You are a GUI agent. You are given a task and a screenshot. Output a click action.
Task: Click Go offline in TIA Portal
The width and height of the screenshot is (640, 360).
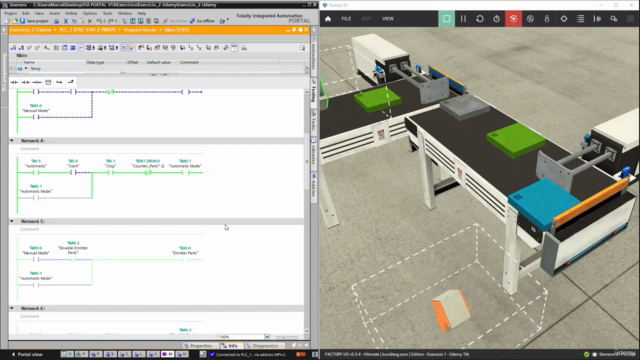point(202,21)
